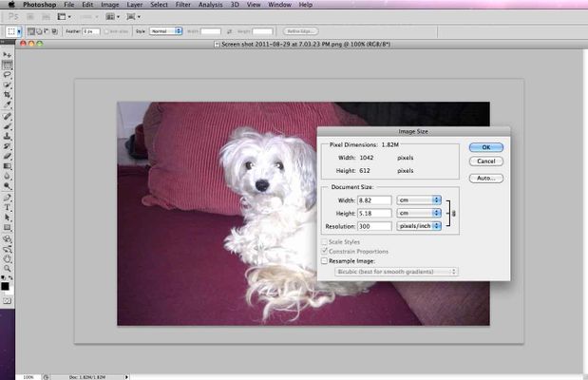Click the foreground color swatch
This screenshot has height=380, width=588.
tap(6, 285)
